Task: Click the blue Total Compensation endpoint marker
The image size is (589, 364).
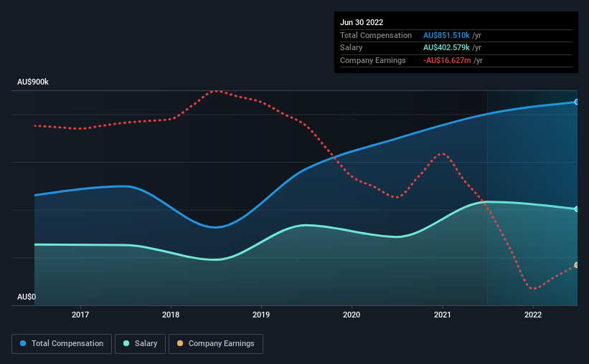Action: coord(576,102)
